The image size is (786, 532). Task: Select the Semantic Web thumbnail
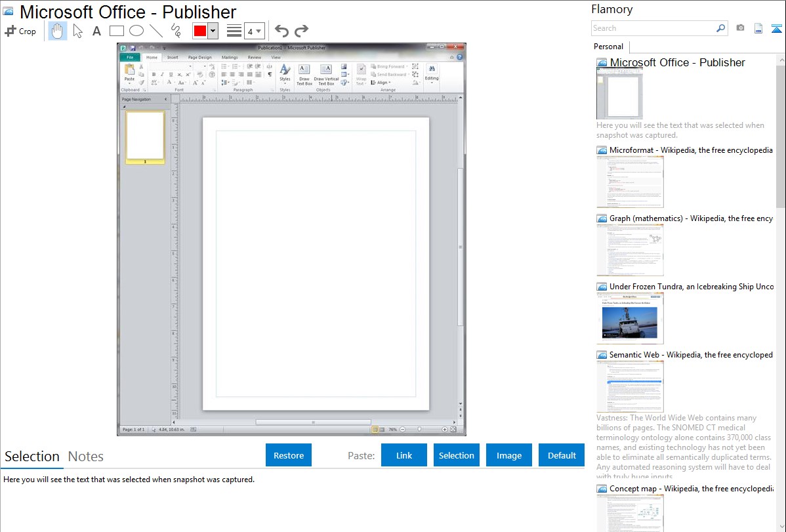click(630, 386)
